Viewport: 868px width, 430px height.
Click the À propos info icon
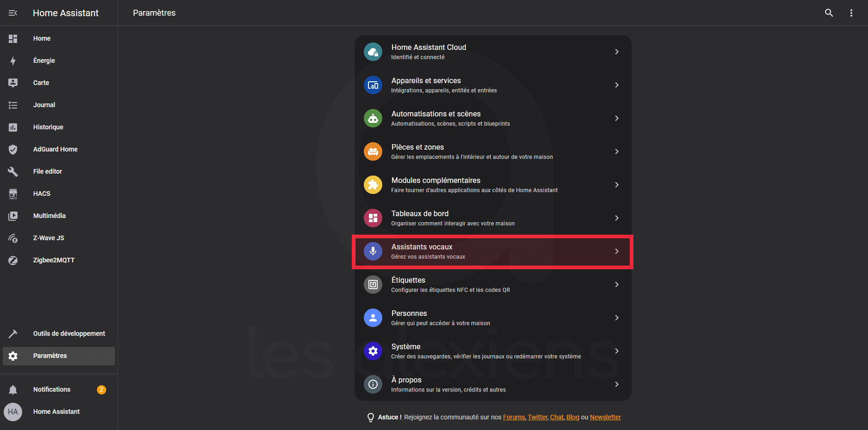click(373, 384)
